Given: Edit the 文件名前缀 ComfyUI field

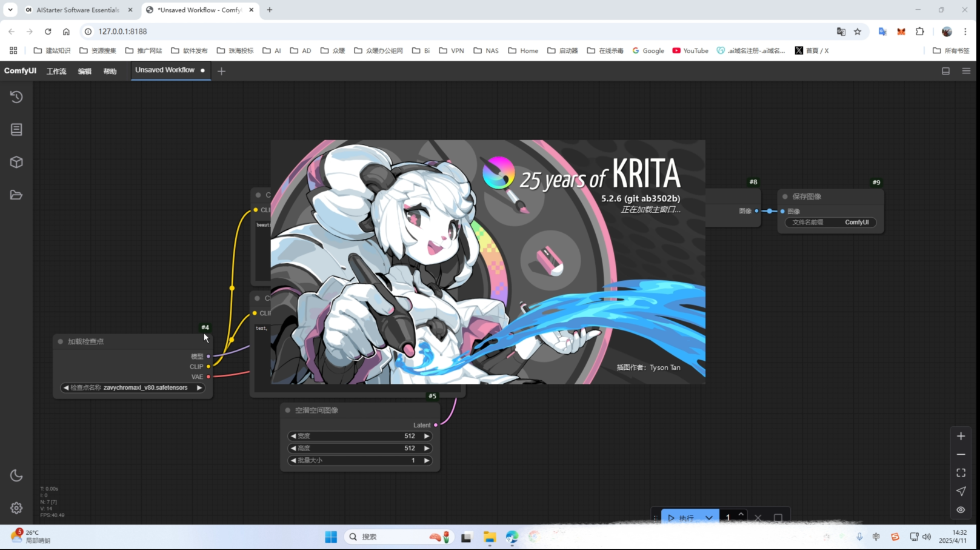Looking at the screenshot, I should (x=830, y=223).
